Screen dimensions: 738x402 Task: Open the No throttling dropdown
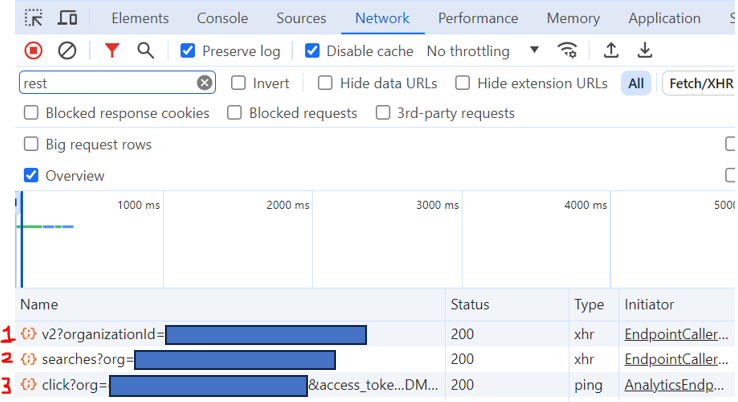coord(482,50)
